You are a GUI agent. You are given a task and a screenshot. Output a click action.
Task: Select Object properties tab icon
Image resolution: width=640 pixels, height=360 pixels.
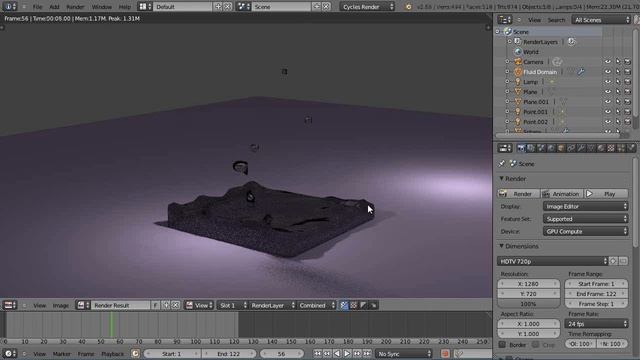(561, 148)
